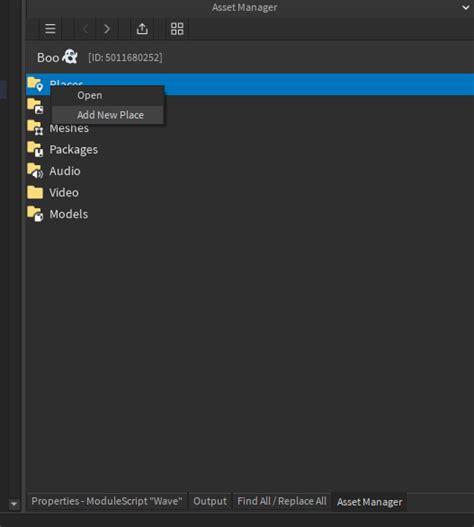
Task: Select the Meshes folder label
Action: coord(69,128)
